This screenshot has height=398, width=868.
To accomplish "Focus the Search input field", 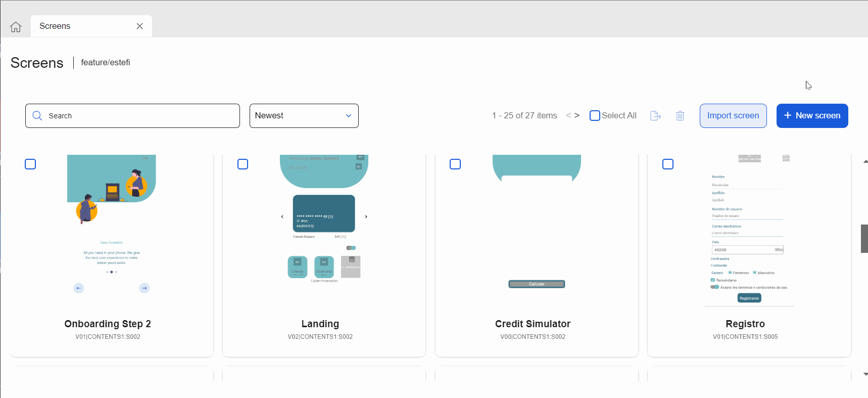I will [x=141, y=116].
